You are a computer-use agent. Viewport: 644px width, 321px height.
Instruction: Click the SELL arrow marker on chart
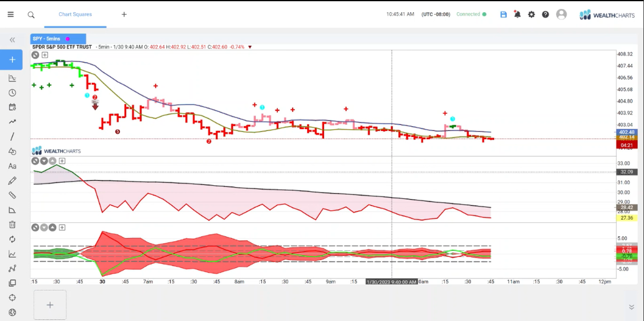95,105
